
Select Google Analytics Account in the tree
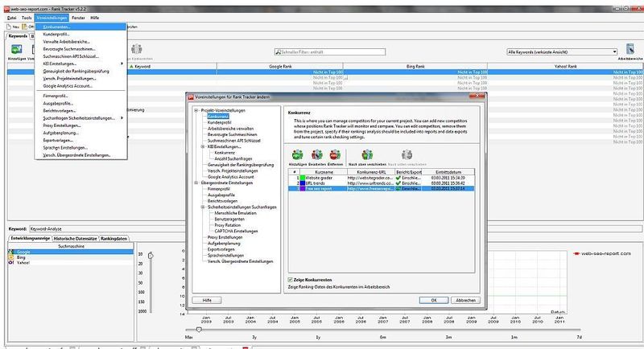tap(231, 177)
